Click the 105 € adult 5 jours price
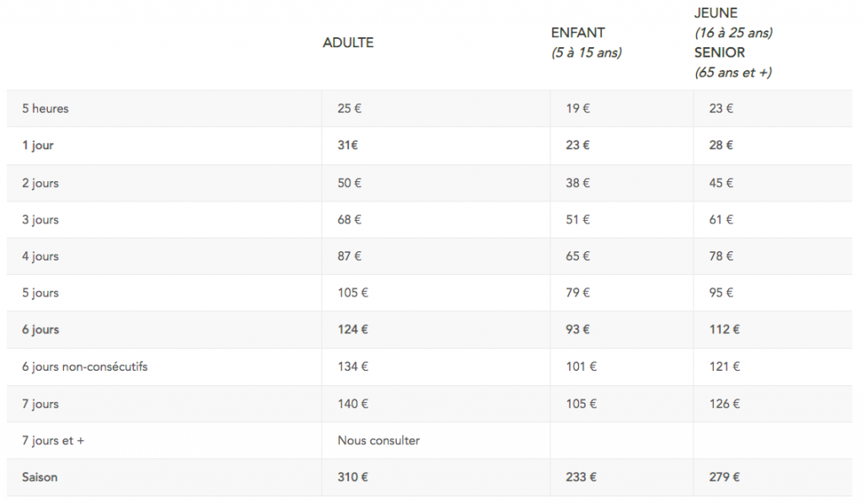The image size is (863, 504). (353, 292)
